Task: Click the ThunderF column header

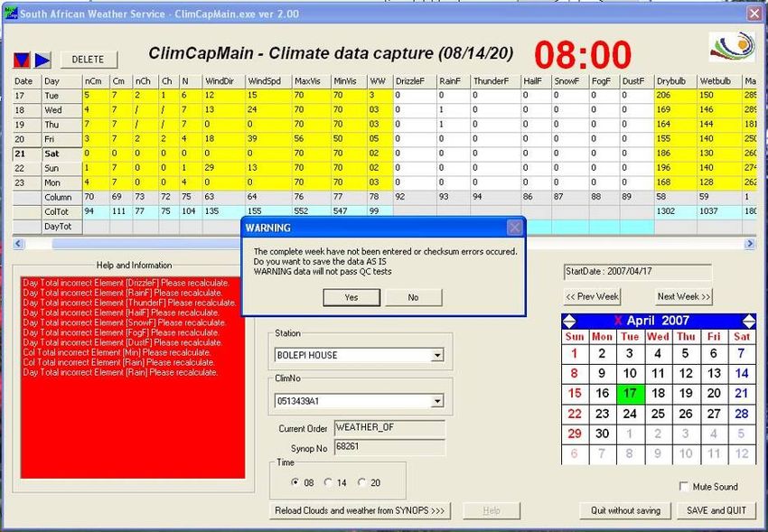Action: point(495,81)
